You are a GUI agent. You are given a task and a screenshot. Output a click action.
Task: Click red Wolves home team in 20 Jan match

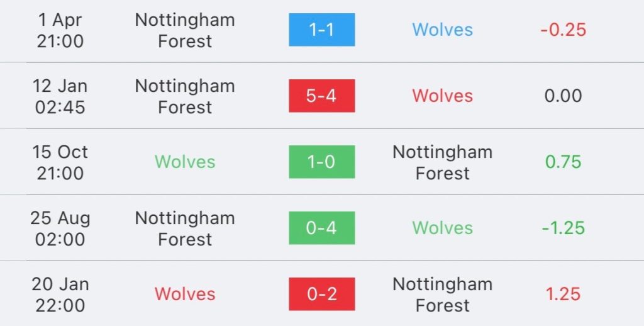(x=185, y=294)
